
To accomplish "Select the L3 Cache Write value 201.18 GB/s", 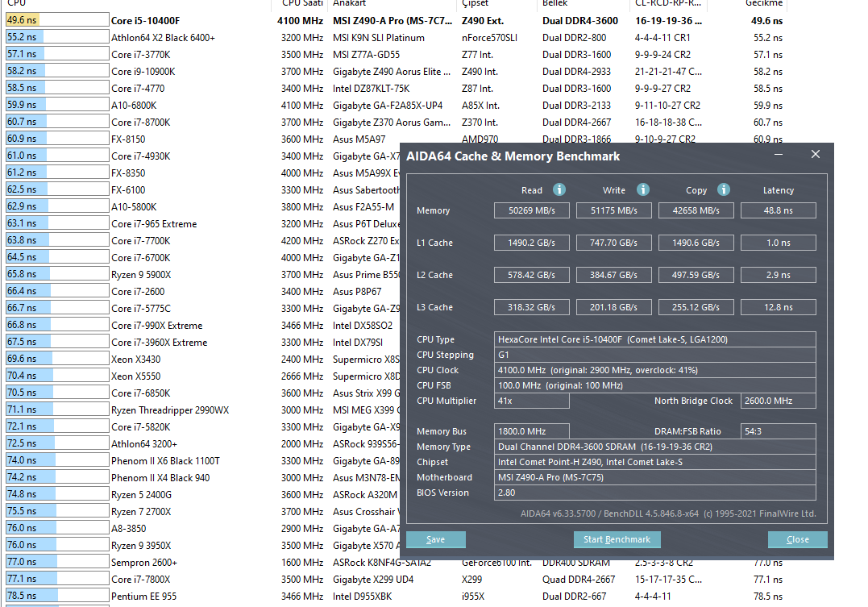I will click(614, 307).
